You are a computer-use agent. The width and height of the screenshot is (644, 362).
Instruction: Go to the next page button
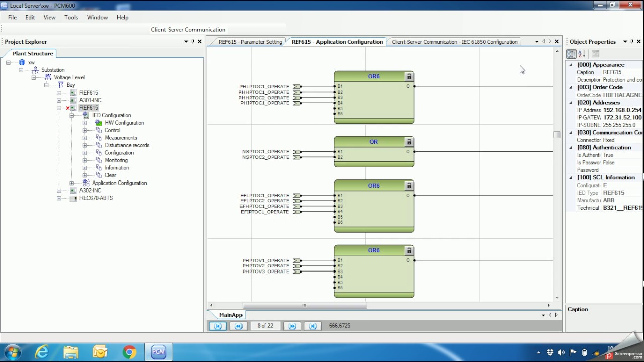pyautogui.click(x=292, y=326)
